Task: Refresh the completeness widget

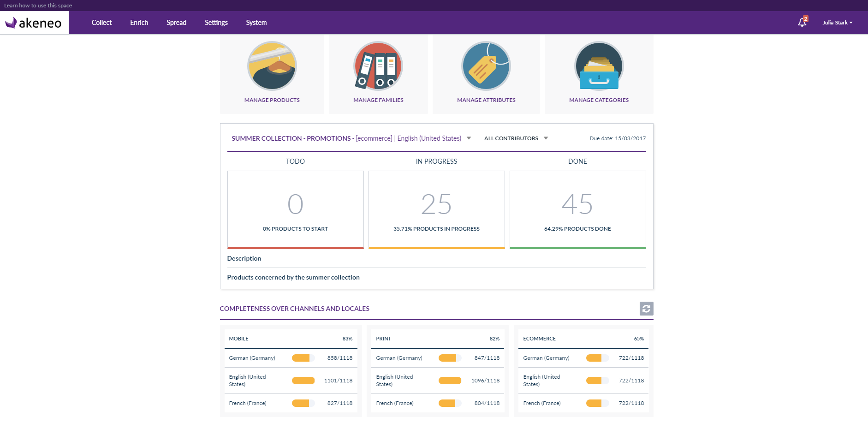Action: coord(646,309)
